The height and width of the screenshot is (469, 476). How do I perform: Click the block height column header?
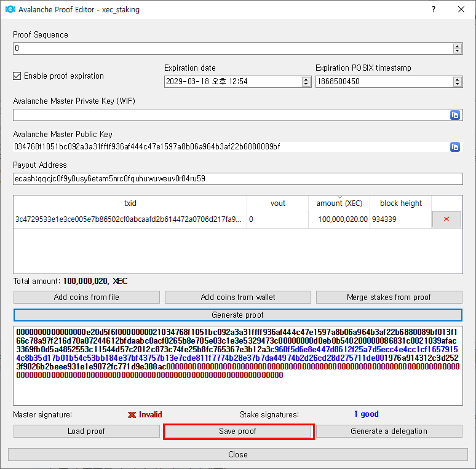[x=401, y=203]
